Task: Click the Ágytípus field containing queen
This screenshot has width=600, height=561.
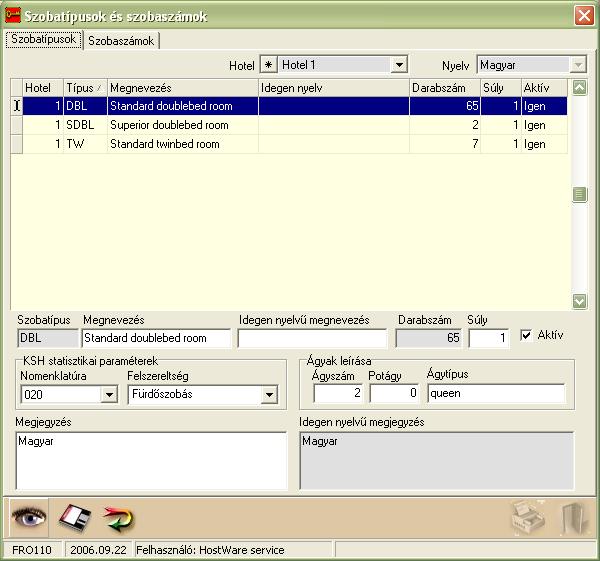Action: (x=496, y=393)
